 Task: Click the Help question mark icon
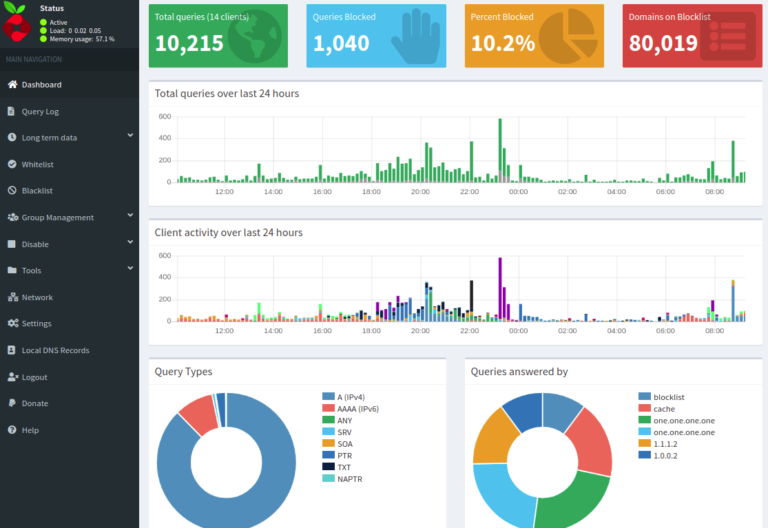coord(12,430)
